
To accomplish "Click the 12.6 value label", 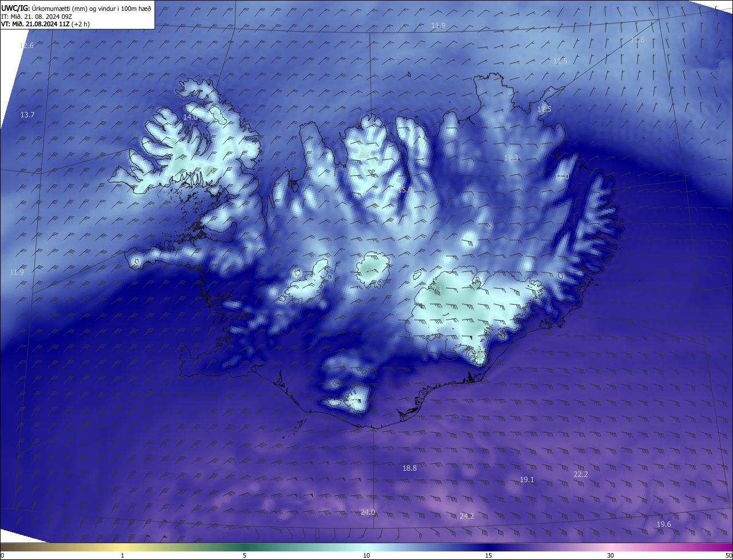I will pos(26,45).
